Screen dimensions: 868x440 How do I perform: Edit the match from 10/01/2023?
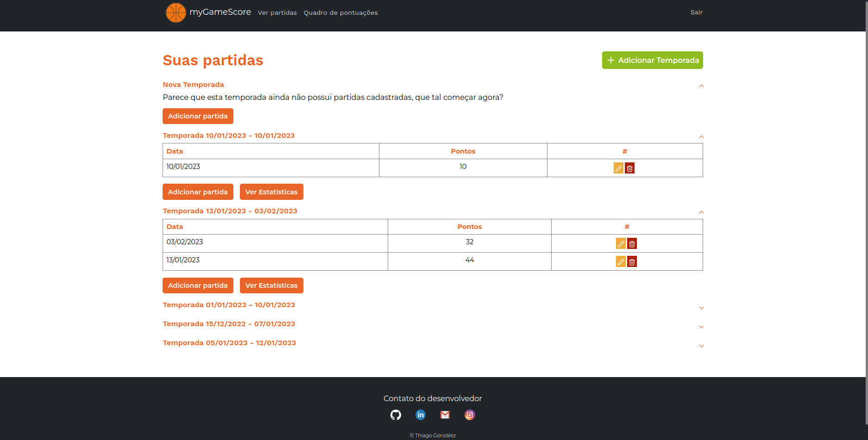point(618,168)
